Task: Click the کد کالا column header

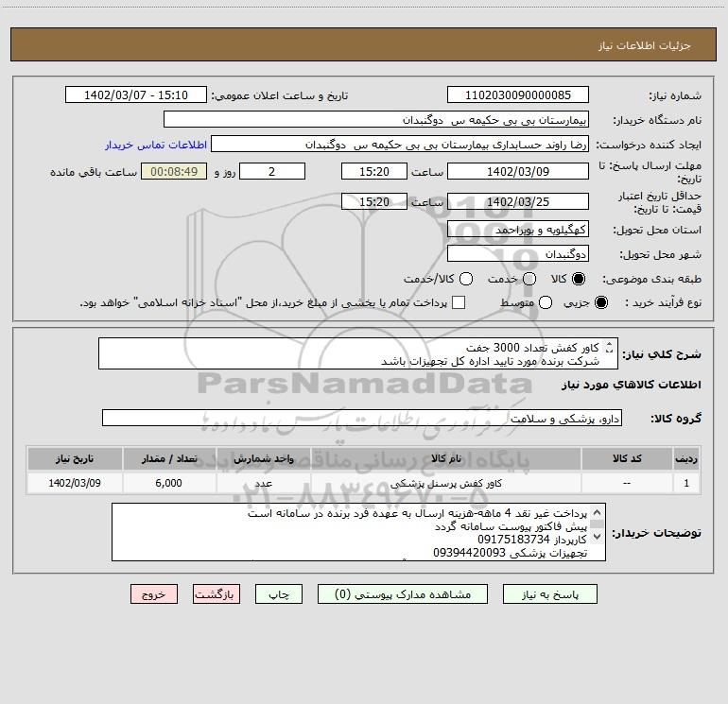Action: [x=627, y=458]
